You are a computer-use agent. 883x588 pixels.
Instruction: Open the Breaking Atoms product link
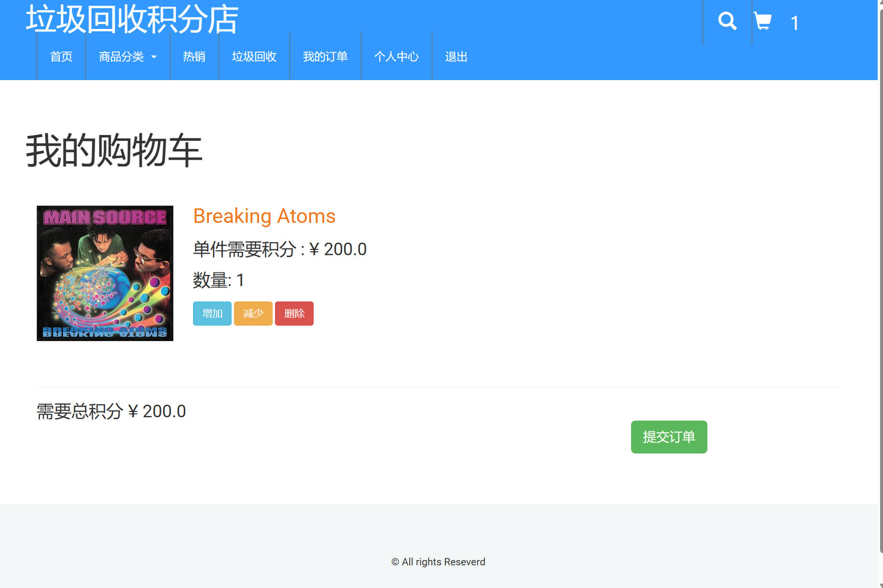[x=264, y=216]
